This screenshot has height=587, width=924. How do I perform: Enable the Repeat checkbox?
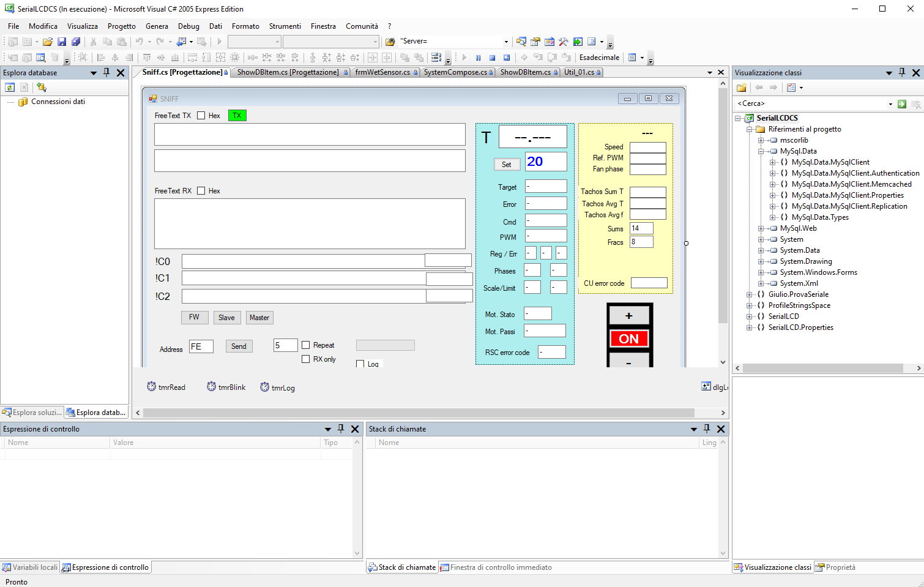pos(306,345)
